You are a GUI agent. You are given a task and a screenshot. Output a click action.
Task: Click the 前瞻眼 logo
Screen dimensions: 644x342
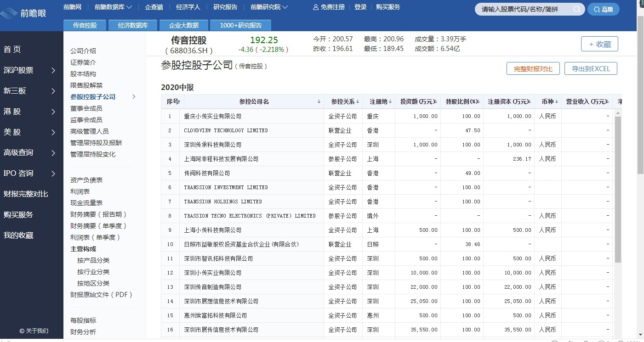[23, 13]
